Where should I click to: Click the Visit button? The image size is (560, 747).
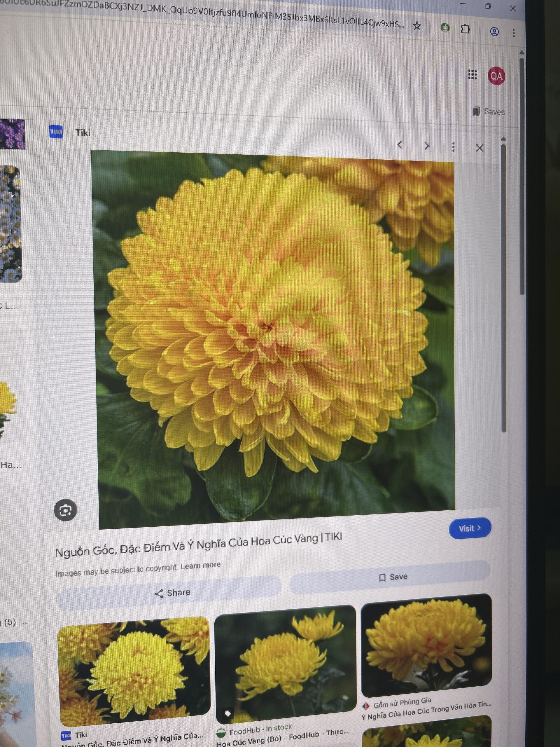coord(470,528)
